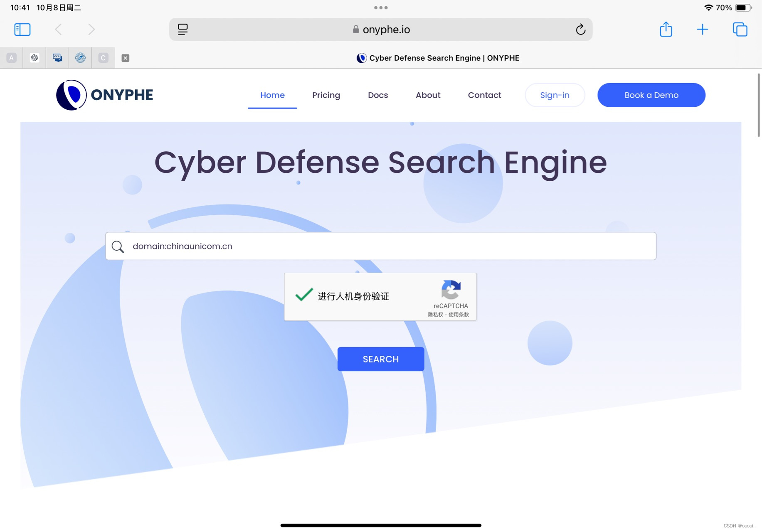This screenshot has width=762, height=532.
Task: Open the About page
Action: [428, 95]
